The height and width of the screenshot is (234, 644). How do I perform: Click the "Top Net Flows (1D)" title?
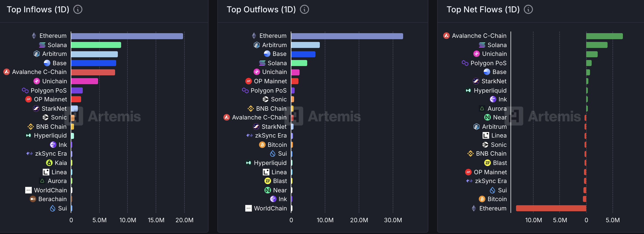[483, 10]
